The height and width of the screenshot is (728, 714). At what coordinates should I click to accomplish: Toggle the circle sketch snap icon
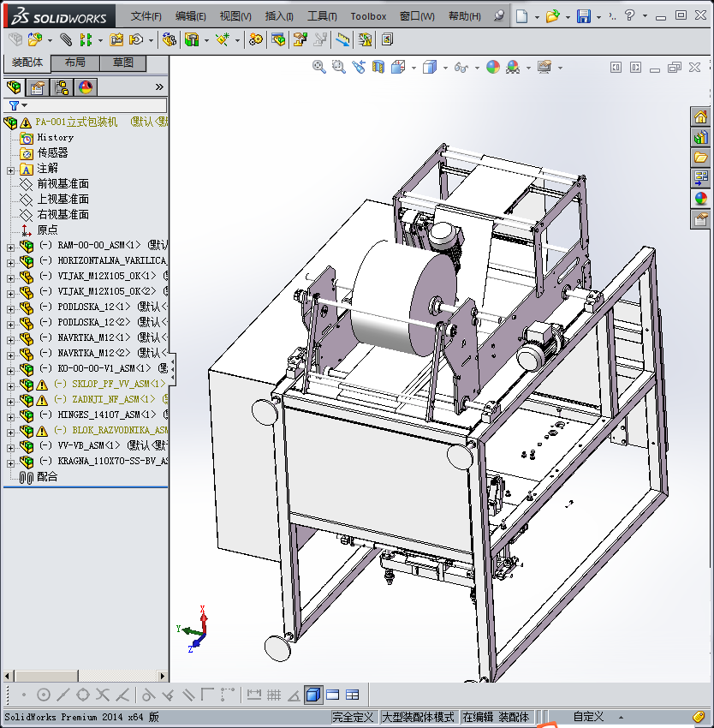(43, 695)
